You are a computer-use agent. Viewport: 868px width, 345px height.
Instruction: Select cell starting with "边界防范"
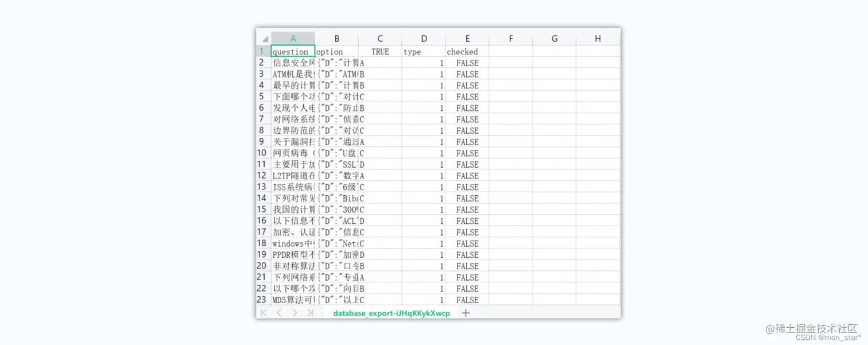293,130
